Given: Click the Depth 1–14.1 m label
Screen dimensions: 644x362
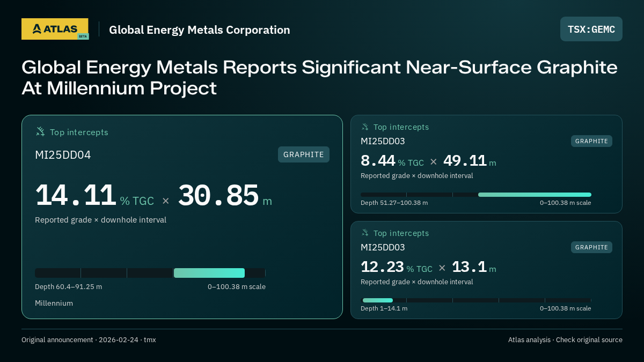Looking at the screenshot, I should pyautogui.click(x=384, y=308).
